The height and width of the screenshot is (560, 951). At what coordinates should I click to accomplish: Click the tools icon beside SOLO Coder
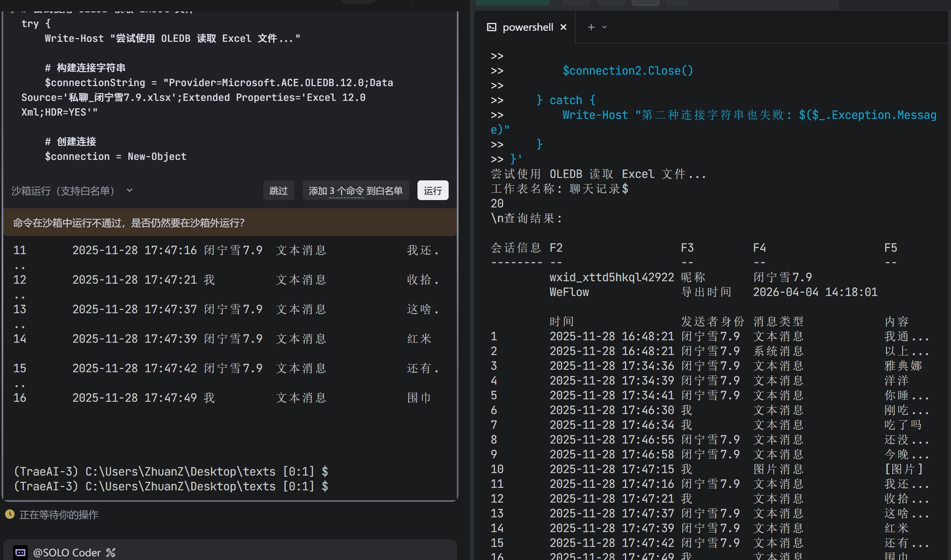tap(111, 552)
